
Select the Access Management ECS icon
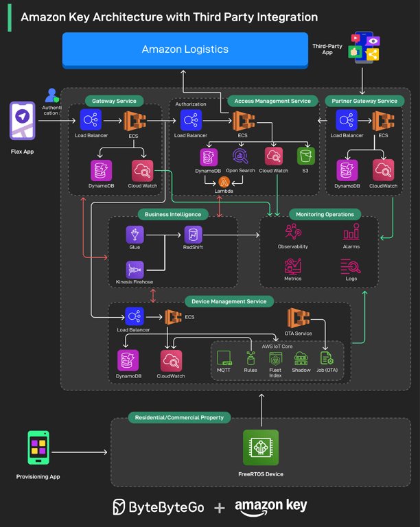pyautogui.click(x=244, y=120)
